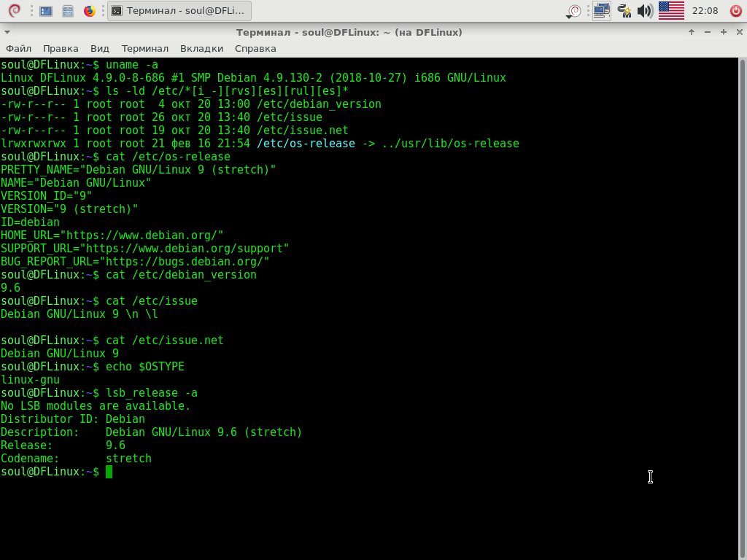Open the power manager plug icon

624,10
